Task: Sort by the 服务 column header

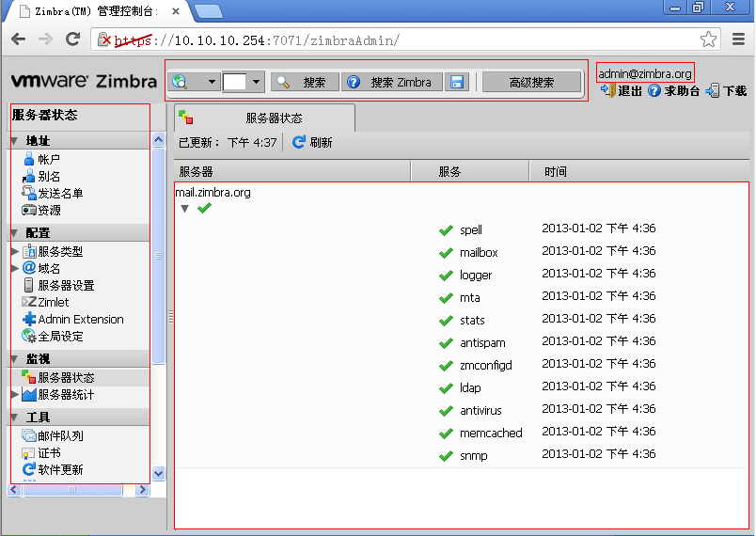Action: tap(470, 171)
